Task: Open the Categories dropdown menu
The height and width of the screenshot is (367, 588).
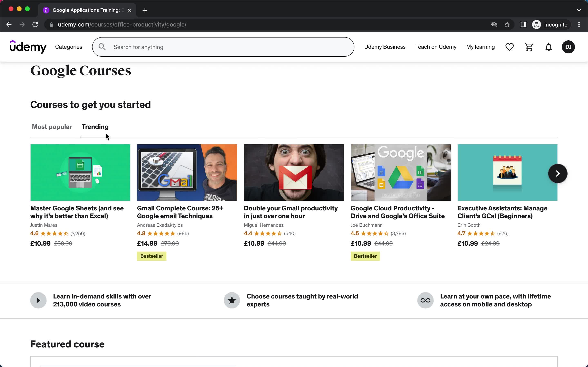Action: click(x=69, y=46)
